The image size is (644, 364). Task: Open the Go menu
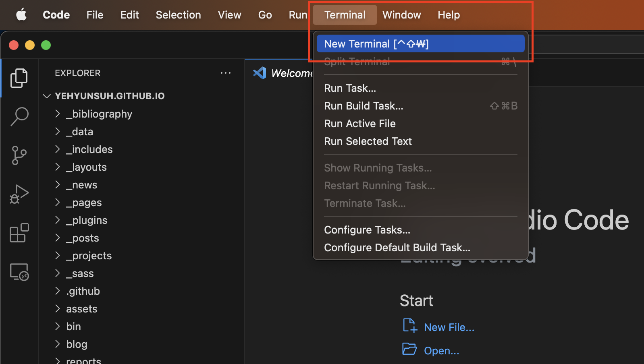(x=265, y=15)
